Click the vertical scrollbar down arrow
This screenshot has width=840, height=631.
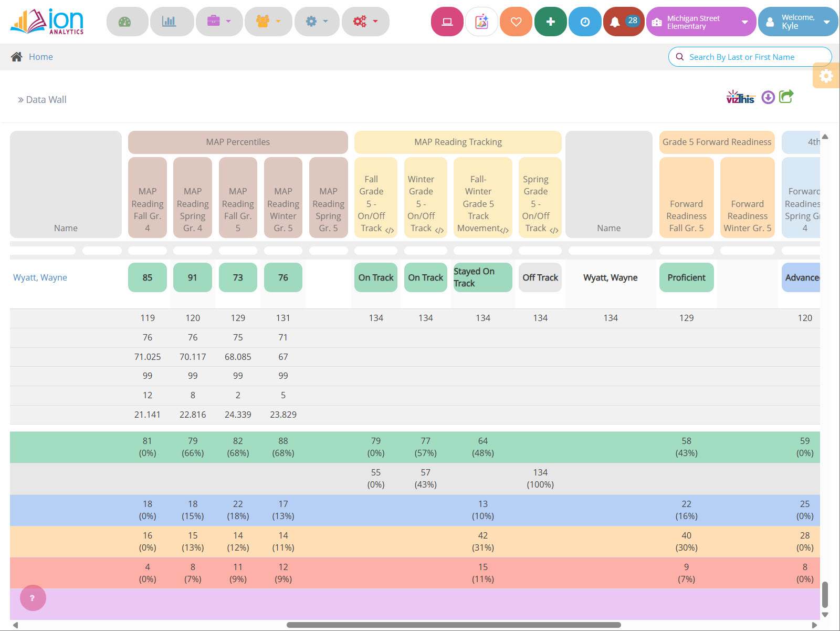tap(825, 614)
